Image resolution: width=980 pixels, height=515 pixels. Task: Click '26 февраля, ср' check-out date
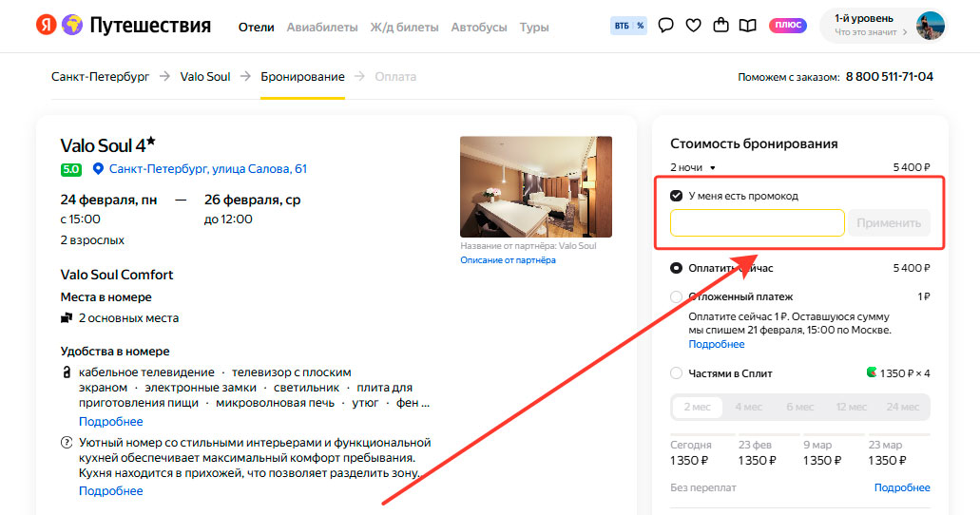(253, 200)
